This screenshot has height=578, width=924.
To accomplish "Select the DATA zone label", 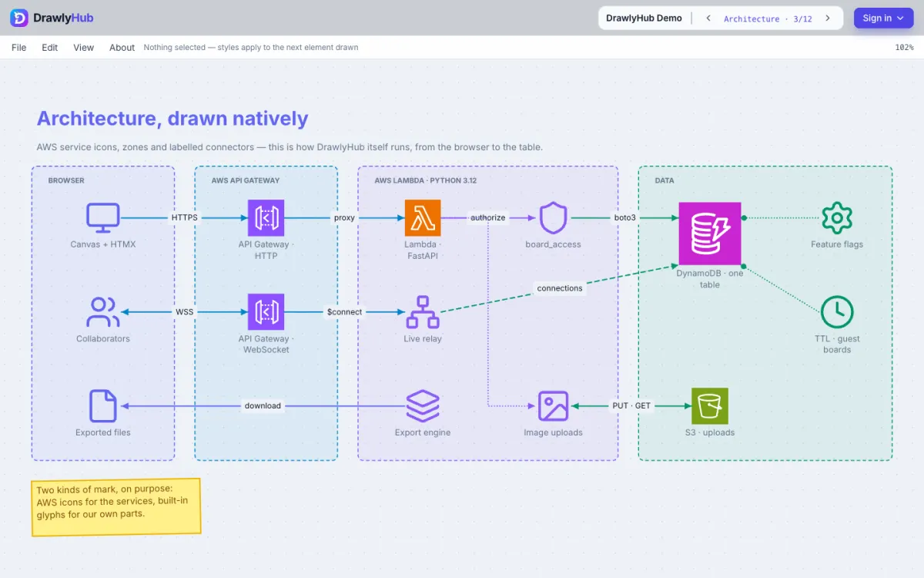I will [665, 181].
